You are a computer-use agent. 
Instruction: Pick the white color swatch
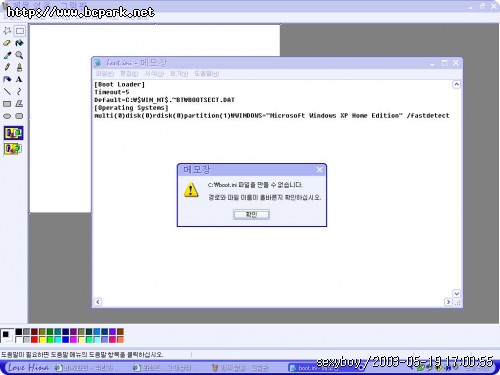(x=19, y=340)
